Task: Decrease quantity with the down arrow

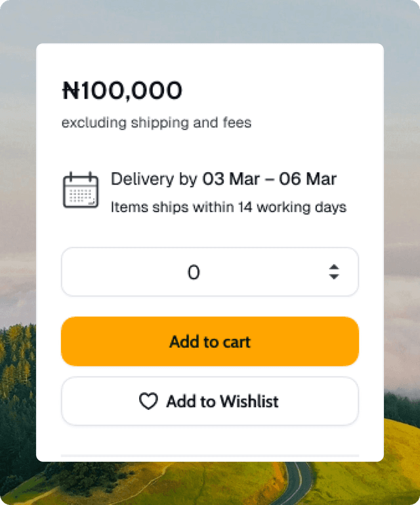Action: click(334, 277)
